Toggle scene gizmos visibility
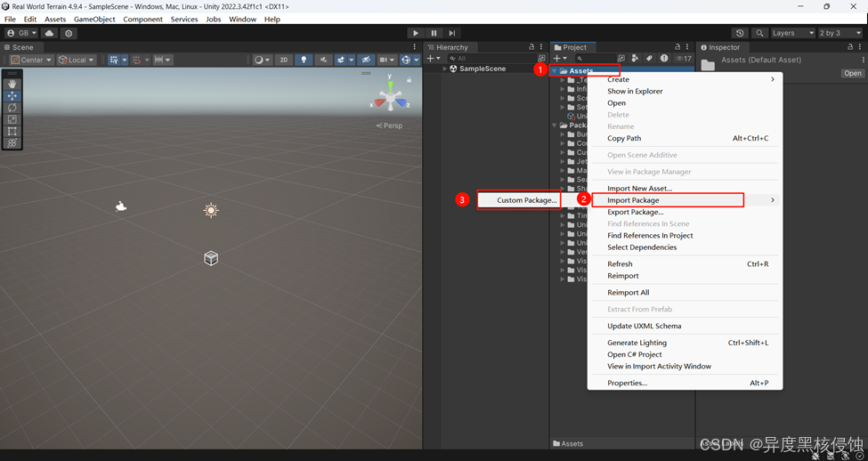This screenshot has height=461, width=868. pyautogui.click(x=406, y=60)
